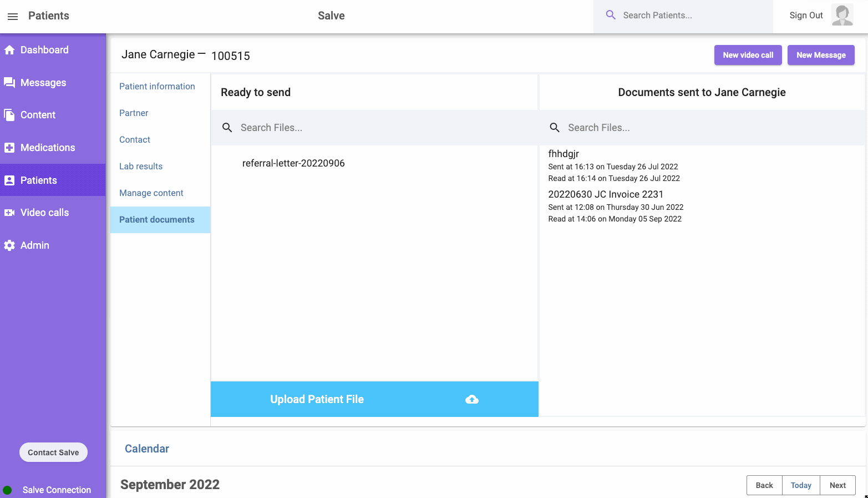Select Patients in sidebar
Screen dimensions: 868x498
(53, 180)
